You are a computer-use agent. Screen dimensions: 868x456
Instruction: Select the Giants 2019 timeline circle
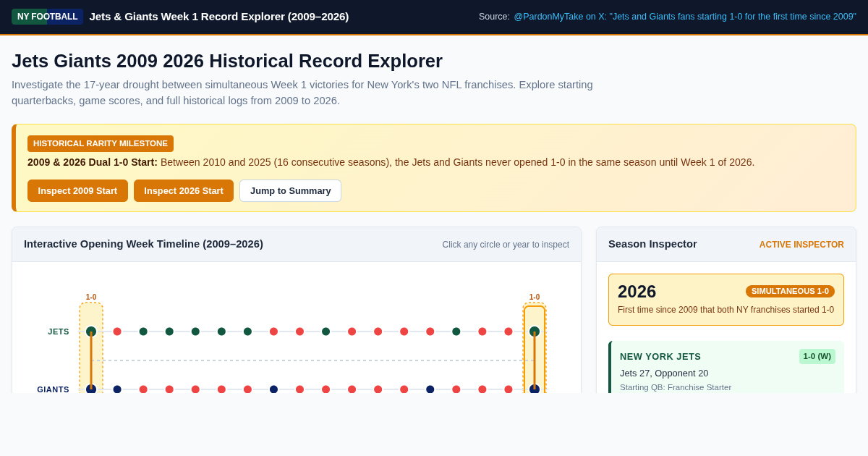tap(352, 389)
